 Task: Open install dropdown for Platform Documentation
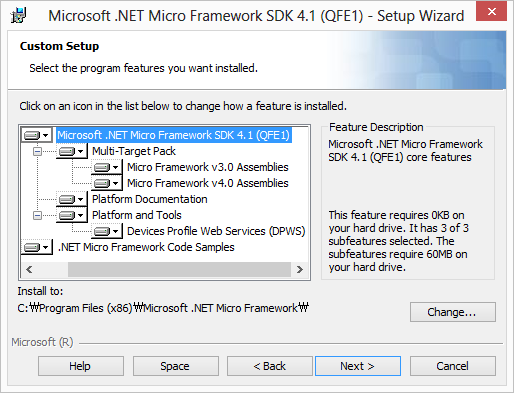pos(71,199)
